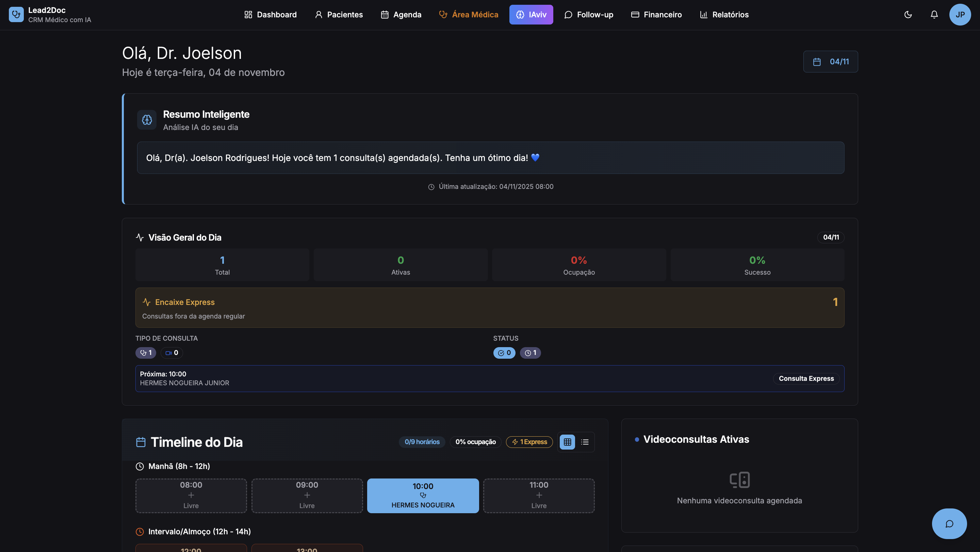Add appointment in 08:00 free slot
Viewport: 980px width, 552px height.
point(191,495)
